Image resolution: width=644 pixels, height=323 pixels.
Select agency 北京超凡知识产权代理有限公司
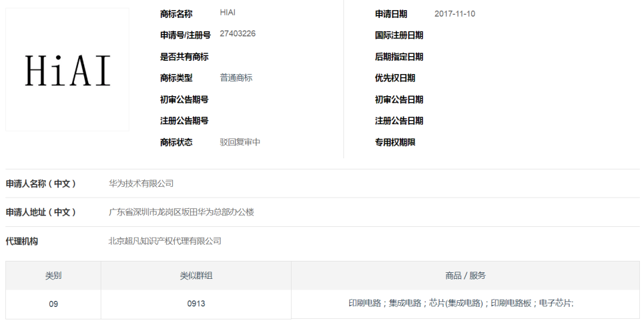coord(165,241)
